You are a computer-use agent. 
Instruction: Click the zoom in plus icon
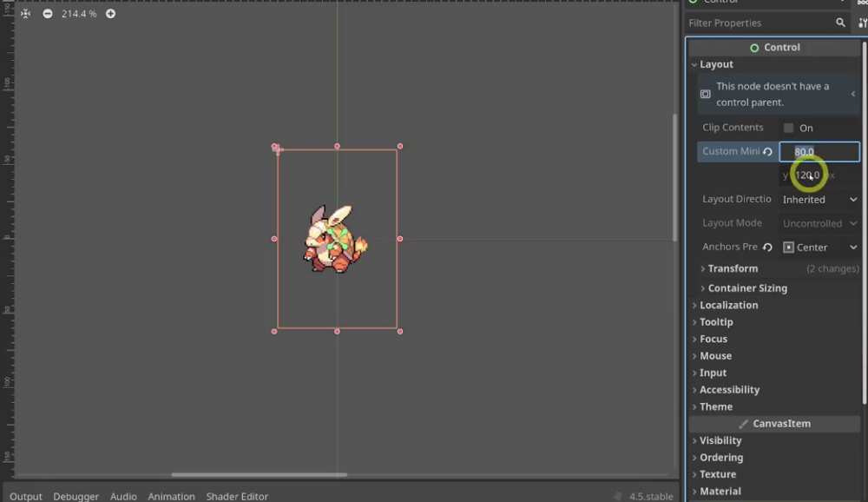tap(111, 14)
